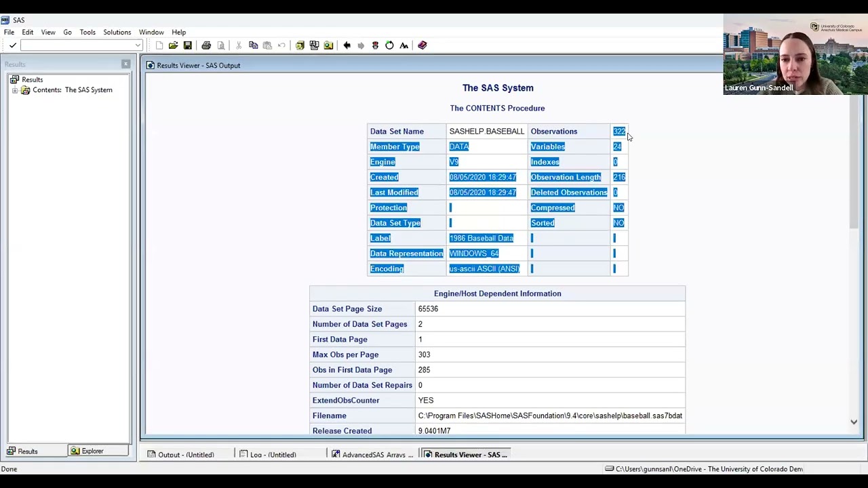Switch to the AdvancedSAS Arrays window tab
868x488 pixels.
pos(372,455)
